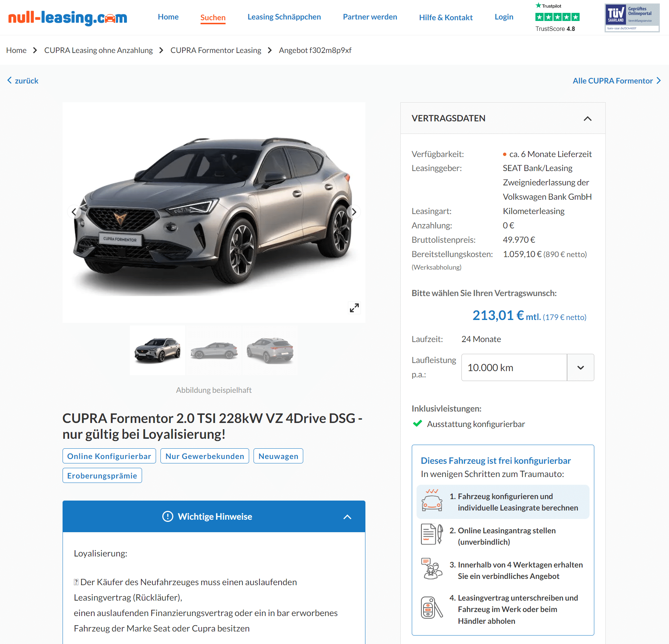
Task: Open the Trustpilot rating badge
Action: [x=557, y=17]
